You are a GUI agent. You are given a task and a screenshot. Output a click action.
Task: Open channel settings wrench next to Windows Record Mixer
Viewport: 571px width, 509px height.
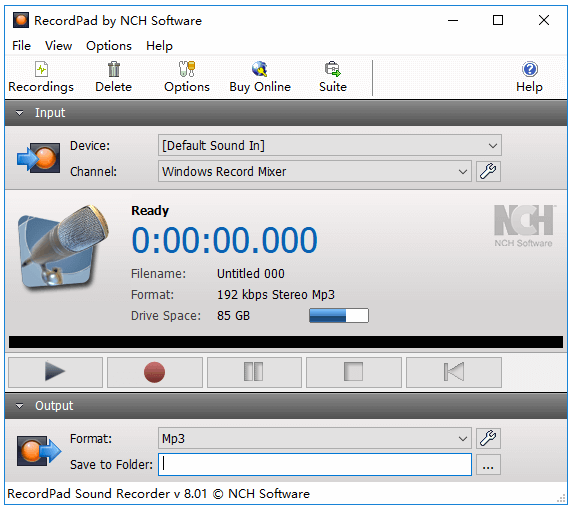tap(488, 171)
